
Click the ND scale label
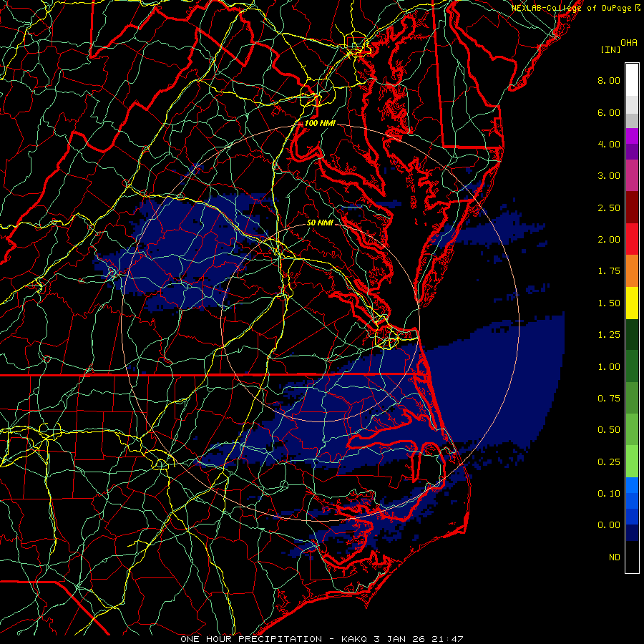tap(615, 557)
